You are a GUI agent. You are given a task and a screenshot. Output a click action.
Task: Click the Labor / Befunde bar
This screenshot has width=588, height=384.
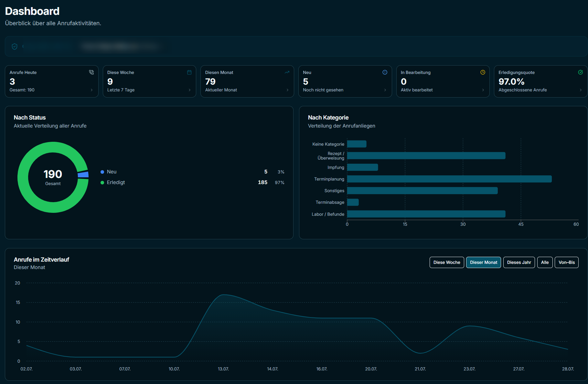pos(426,214)
